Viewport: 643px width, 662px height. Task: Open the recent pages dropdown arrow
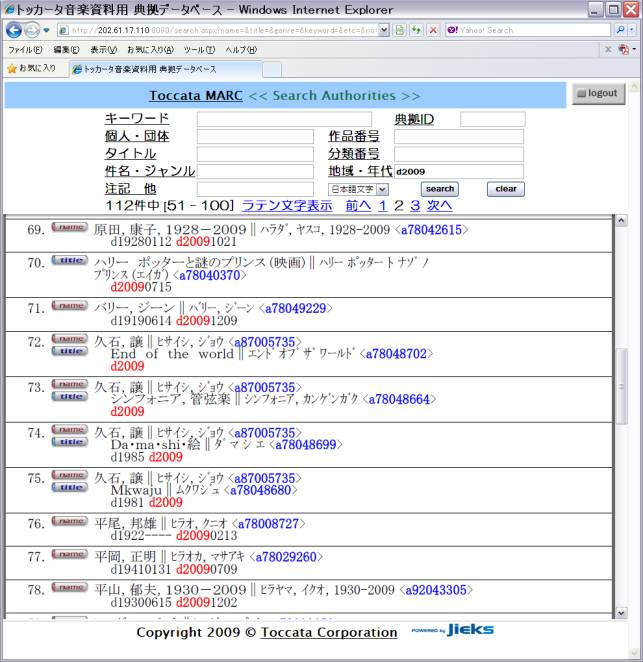(46, 30)
